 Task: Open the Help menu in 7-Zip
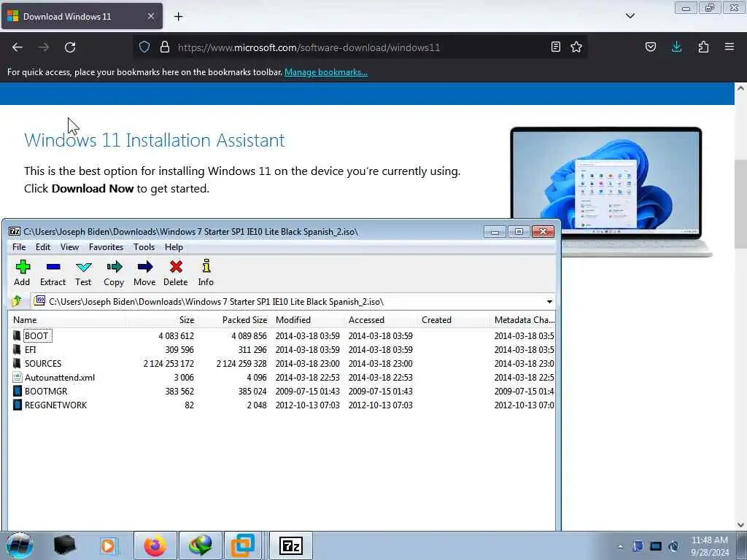[174, 246]
